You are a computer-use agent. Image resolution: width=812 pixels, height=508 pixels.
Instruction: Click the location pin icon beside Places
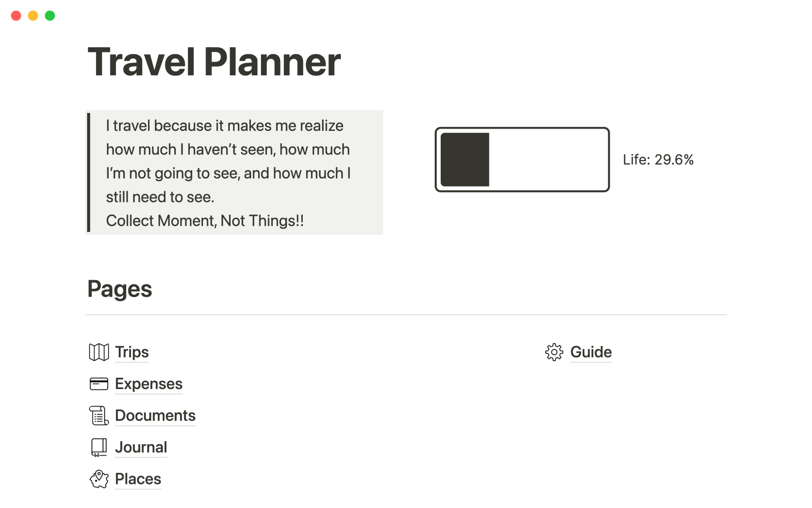[x=99, y=479]
